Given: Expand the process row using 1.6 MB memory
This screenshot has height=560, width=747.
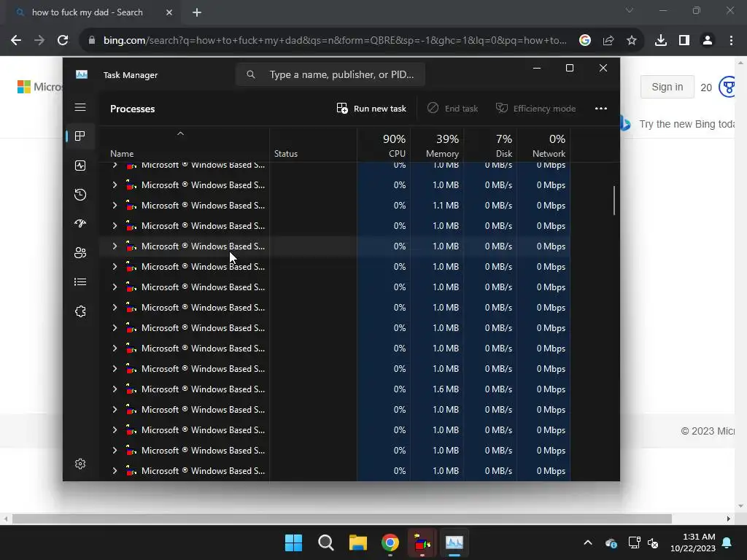Looking at the screenshot, I should click(x=115, y=389).
